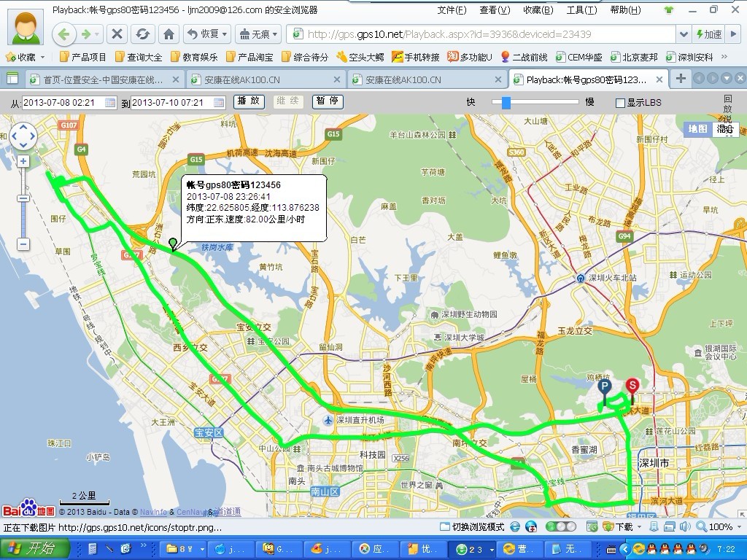747x560 pixels.
Task: Click the IE engine icon in status bar
Action: click(515, 526)
